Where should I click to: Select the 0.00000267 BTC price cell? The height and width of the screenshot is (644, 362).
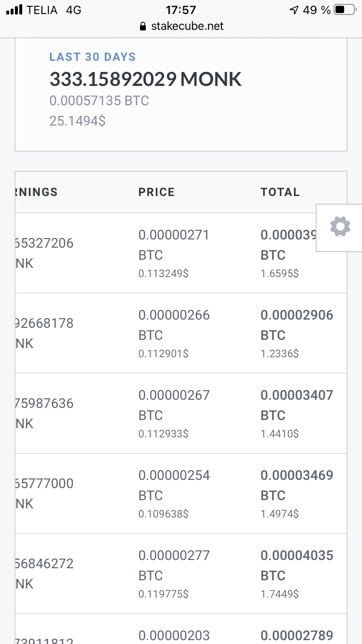(x=174, y=405)
